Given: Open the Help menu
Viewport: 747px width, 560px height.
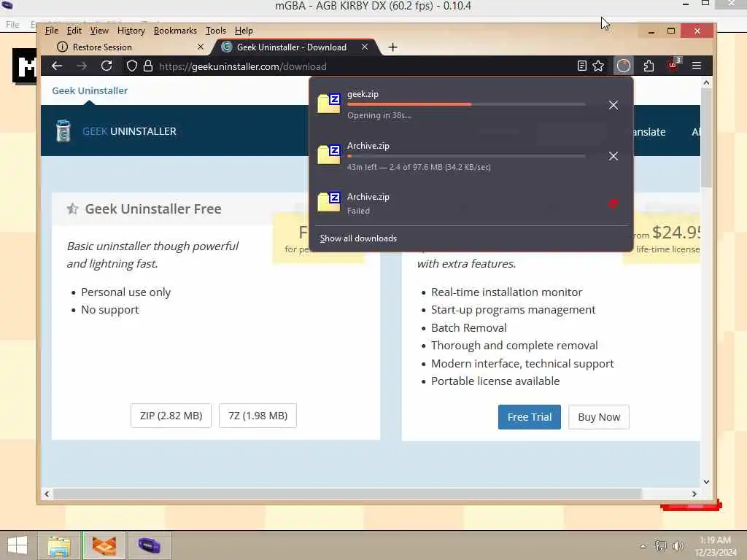Looking at the screenshot, I should [x=244, y=31].
